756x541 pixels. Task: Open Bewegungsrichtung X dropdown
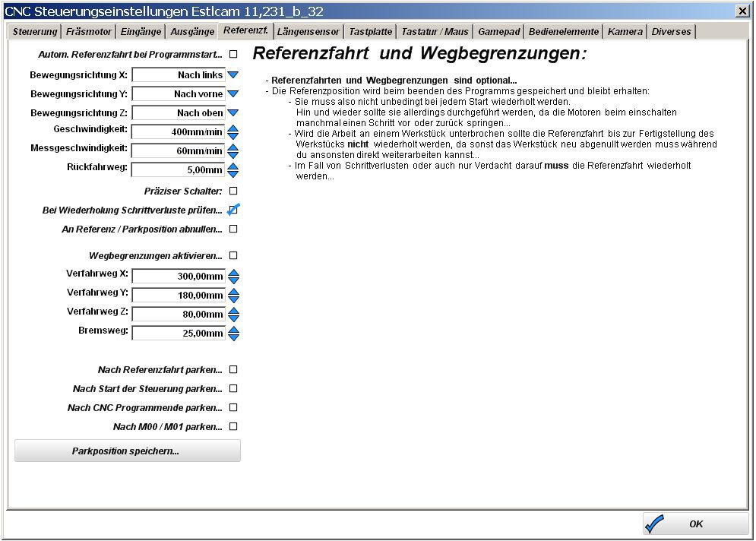click(x=233, y=75)
